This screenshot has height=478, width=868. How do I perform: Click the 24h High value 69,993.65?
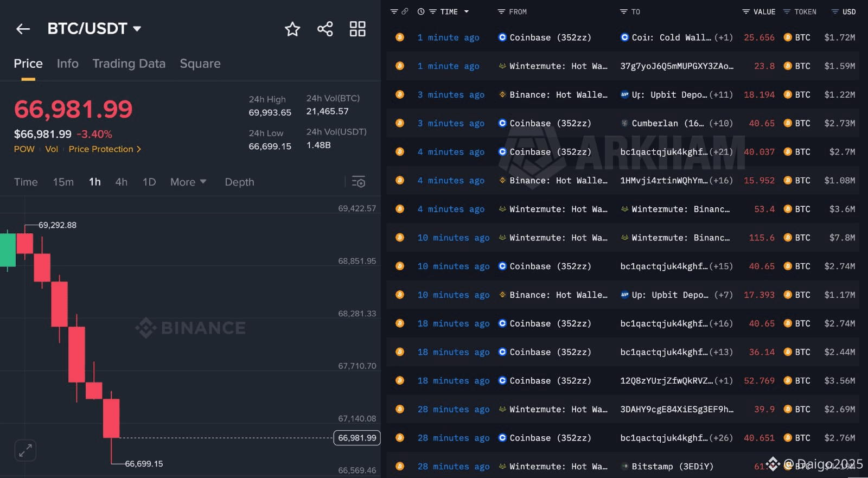270,112
